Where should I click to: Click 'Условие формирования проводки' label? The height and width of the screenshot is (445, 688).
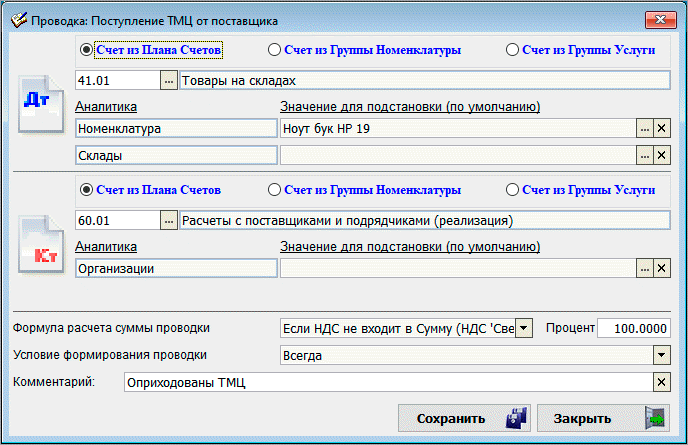pos(110,355)
